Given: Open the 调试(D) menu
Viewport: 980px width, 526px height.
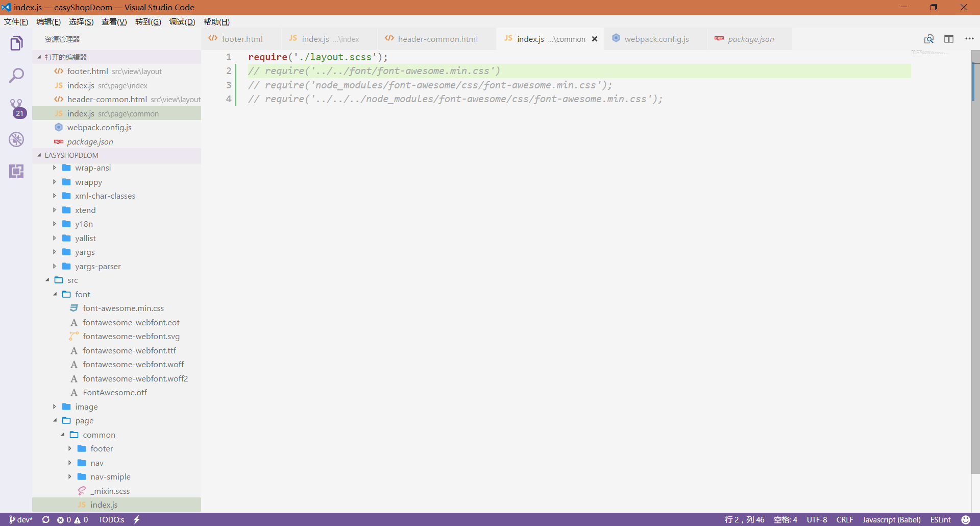Looking at the screenshot, I should [x=182, y=22].
